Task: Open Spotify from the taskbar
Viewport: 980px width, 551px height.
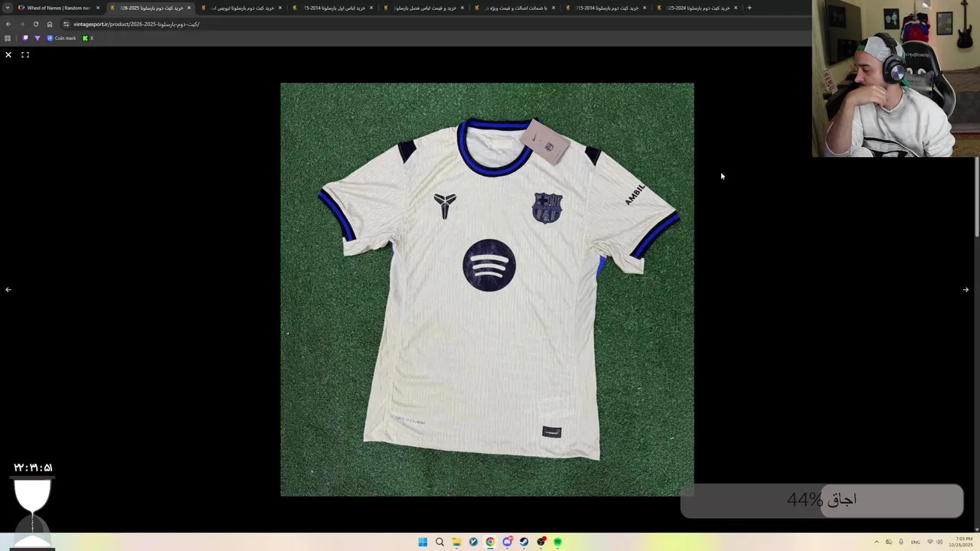Action: tap(557, 542)
